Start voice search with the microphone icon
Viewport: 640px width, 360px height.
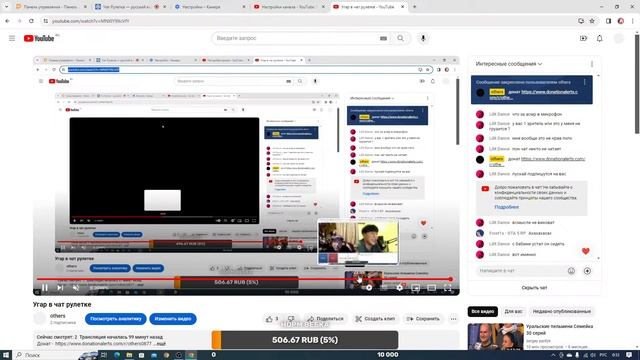[423, 38]
